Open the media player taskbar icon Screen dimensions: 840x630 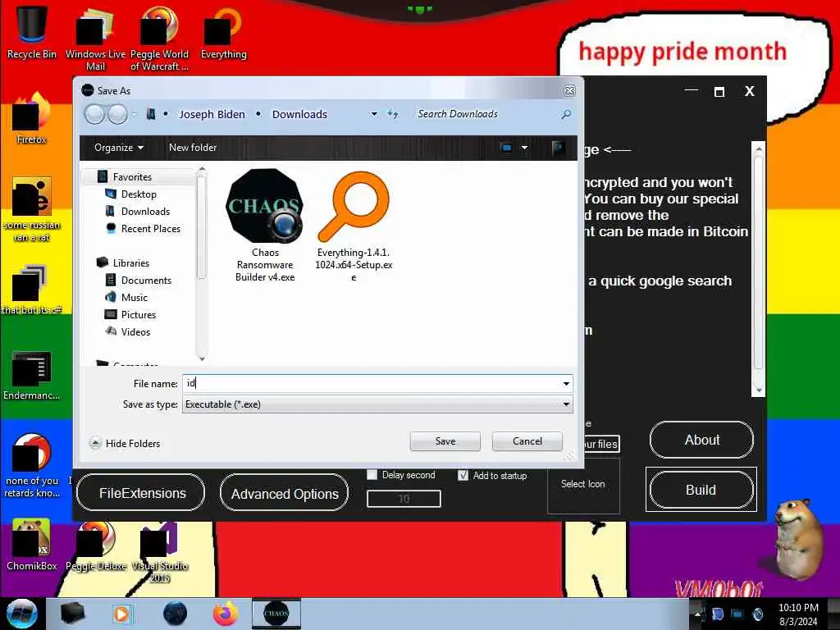(x=121, y=614)
